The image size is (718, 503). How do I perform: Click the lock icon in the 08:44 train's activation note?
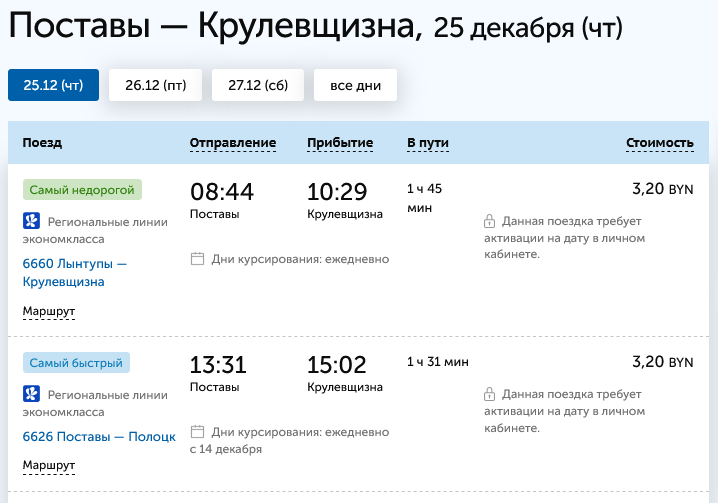click(489, 221)
